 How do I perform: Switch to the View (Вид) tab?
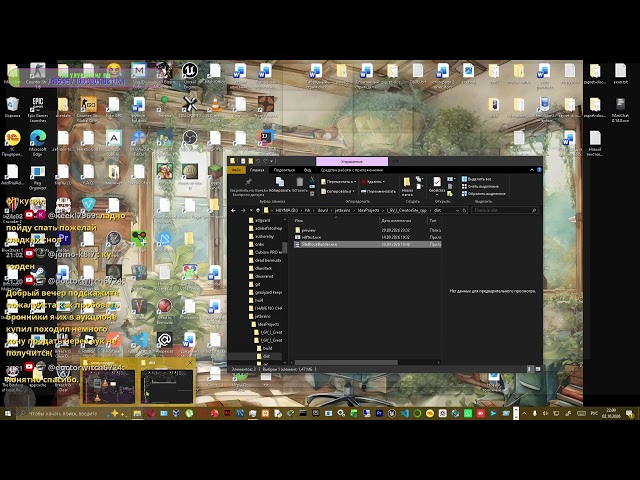coord(307,170)
